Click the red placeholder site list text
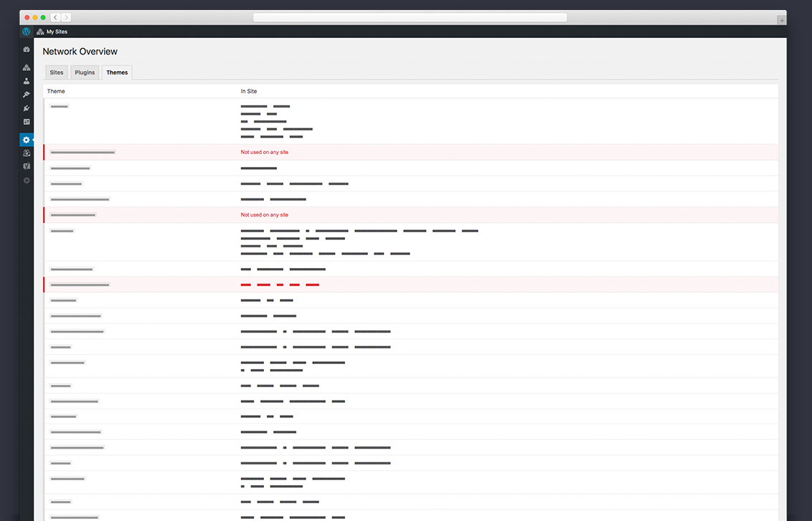 pos(280,285)
